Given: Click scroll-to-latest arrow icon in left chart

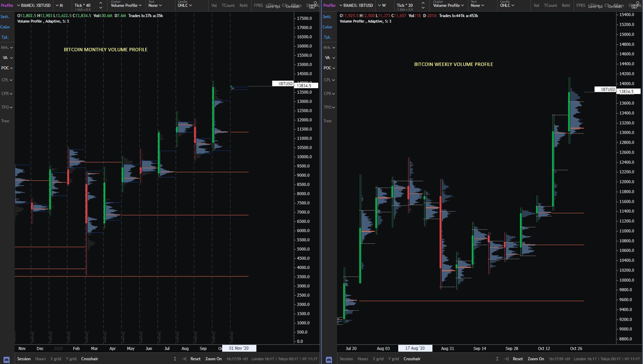Looking at the screenshot, I should [184, 359].
